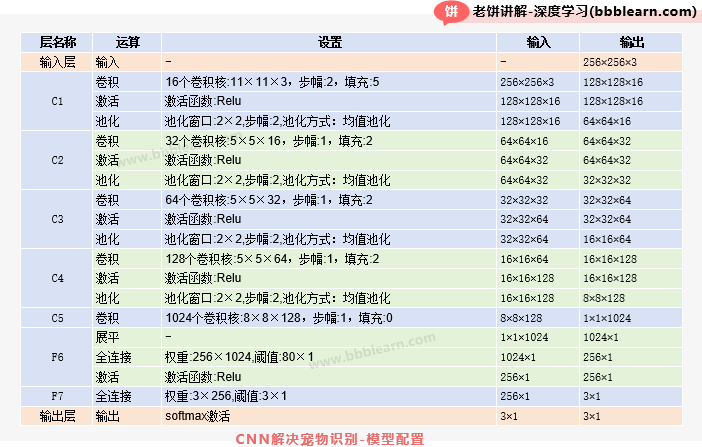The height and width of the screenshot is (447, 702).
Task: Select the C1 layer name cell
Action: click(57, 101)
